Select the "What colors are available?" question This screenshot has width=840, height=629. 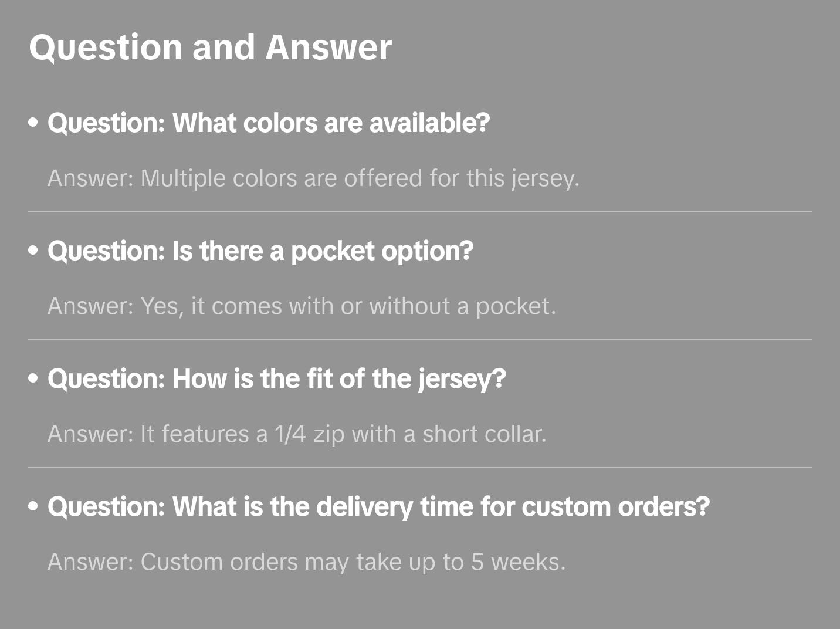(269, 123)
